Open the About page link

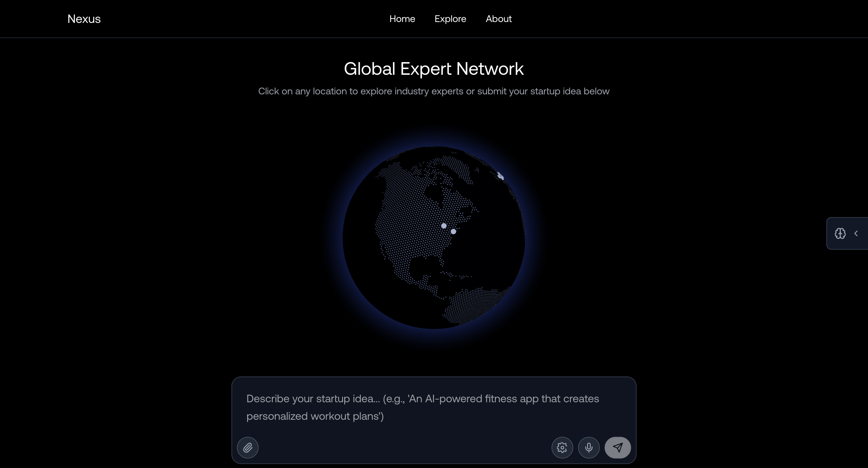498,19
